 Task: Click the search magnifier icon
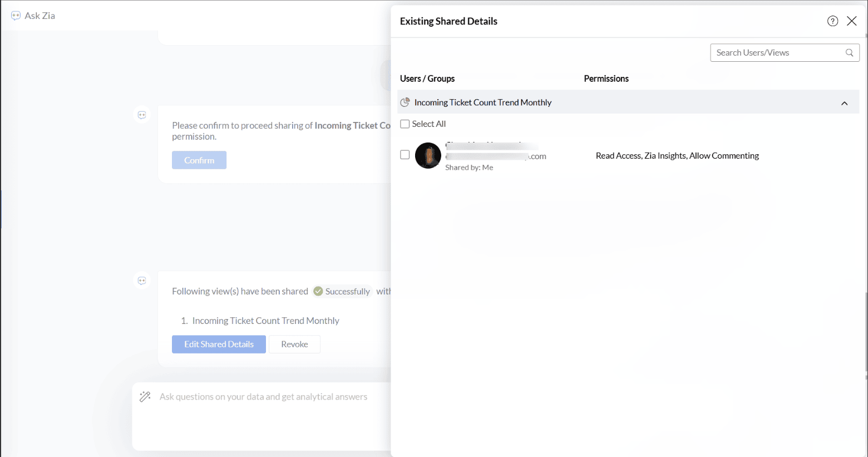(x=849, y=53)
